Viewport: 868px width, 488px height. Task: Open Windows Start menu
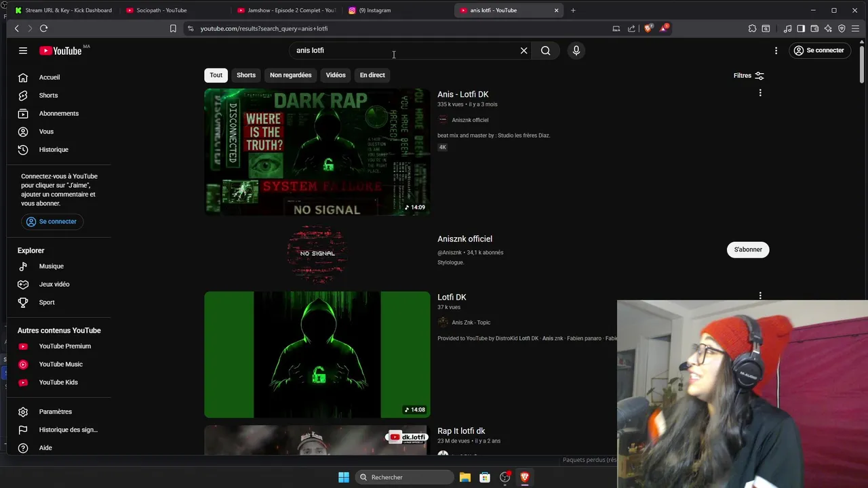[x=344, y=477]
